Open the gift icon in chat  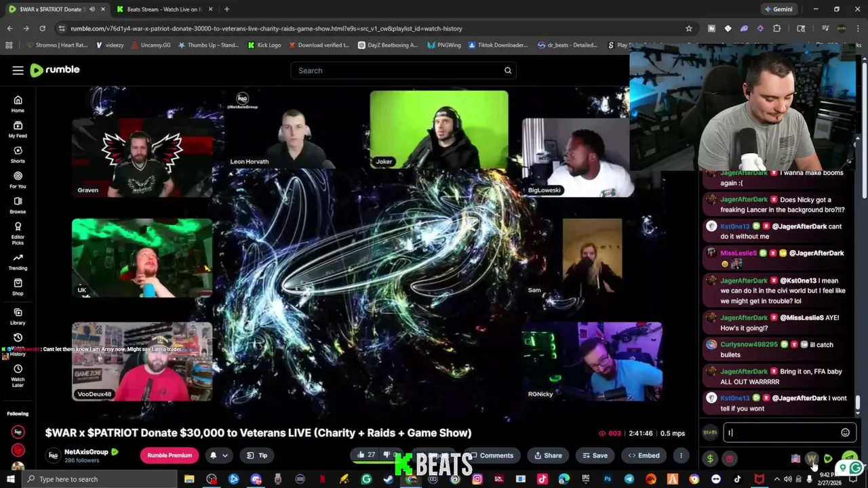730,459
